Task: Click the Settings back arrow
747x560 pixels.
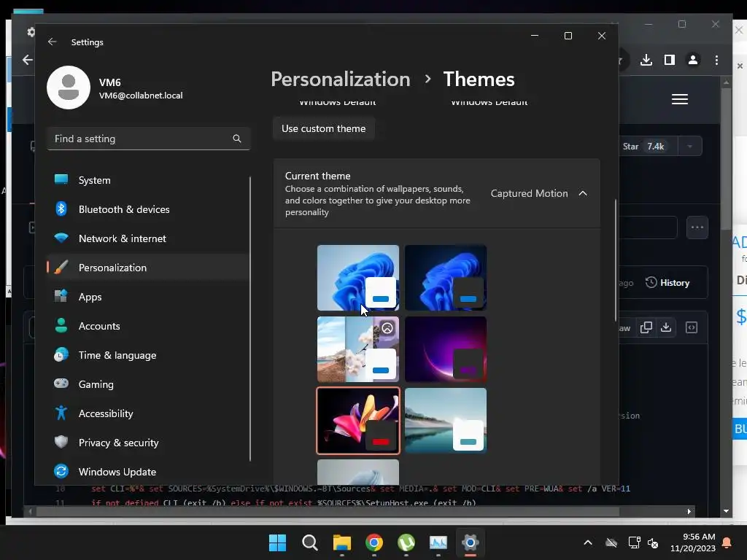Action: pos(52,42)
